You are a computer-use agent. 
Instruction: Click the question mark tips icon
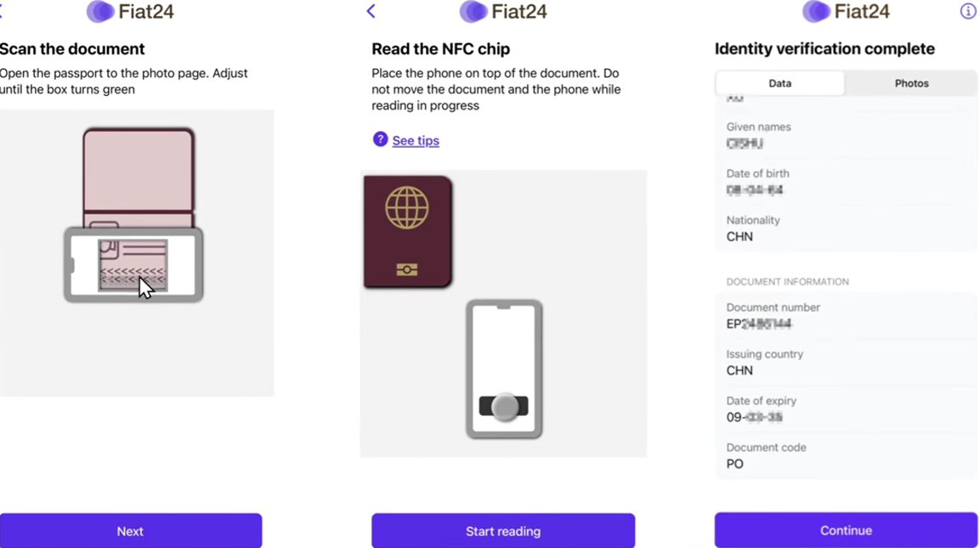coord(380,139)
